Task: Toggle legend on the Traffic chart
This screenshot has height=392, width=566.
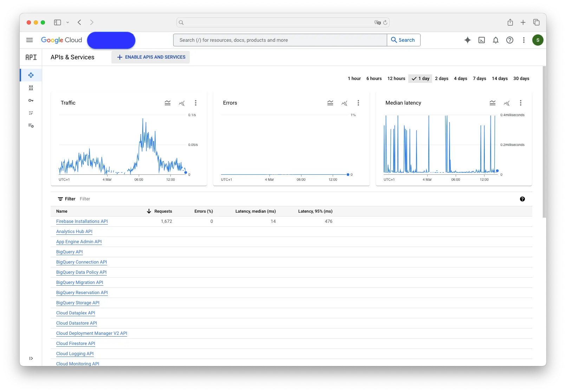Action: pyautogui.click(x=168, y=103)
